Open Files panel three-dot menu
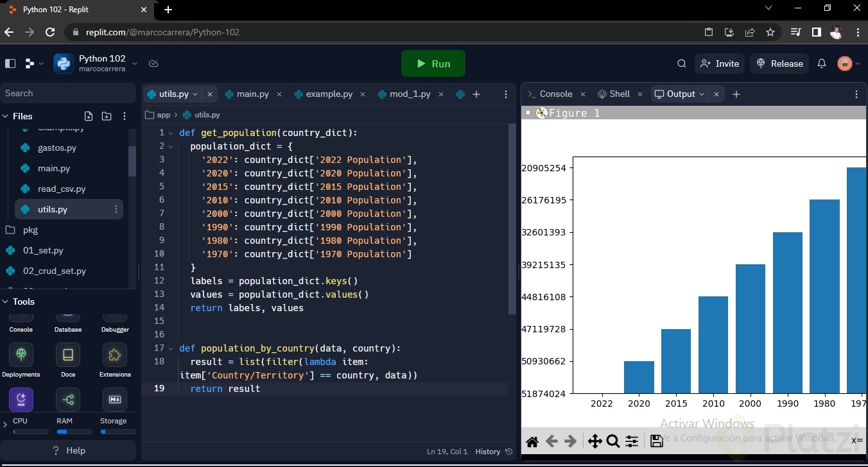This screenshot has width=868, height=467. pyautogui.click(x=125, y=116)
